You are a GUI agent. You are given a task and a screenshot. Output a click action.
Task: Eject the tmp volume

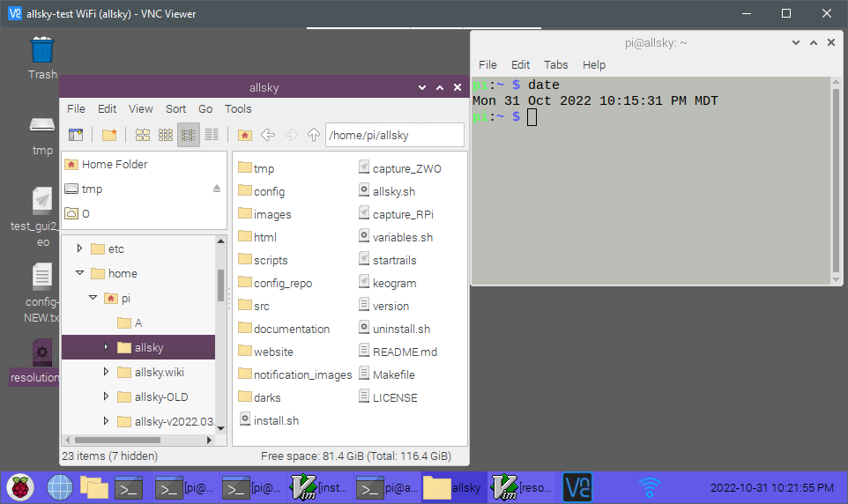[x=217, y=189]
